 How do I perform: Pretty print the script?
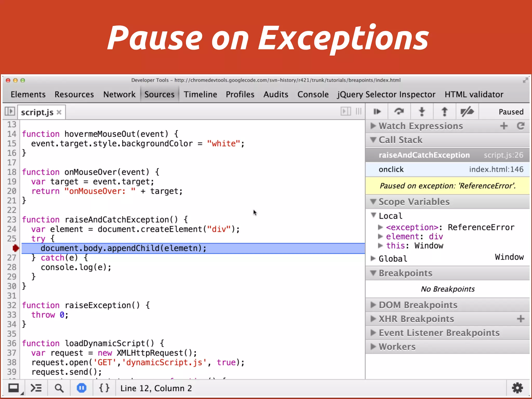pyautogui.click(x=104, y=388)
